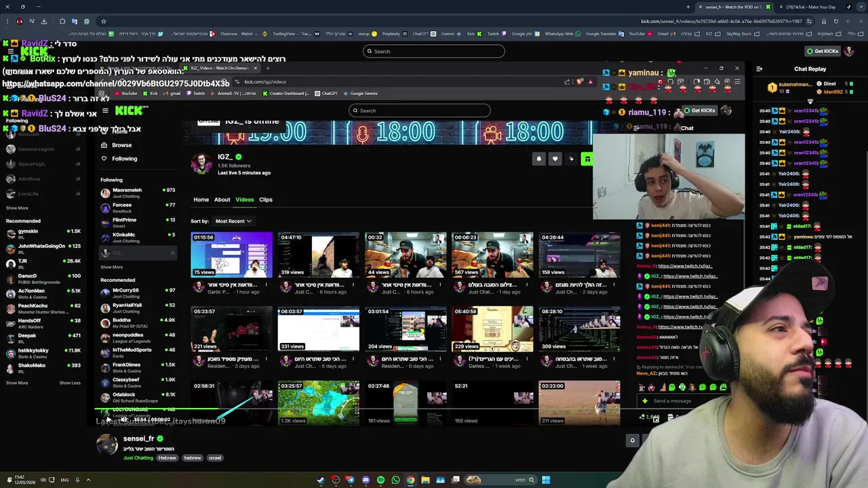The image size is (868, 488).
Task: Click the video player volume icon
Action: (124, 420)
